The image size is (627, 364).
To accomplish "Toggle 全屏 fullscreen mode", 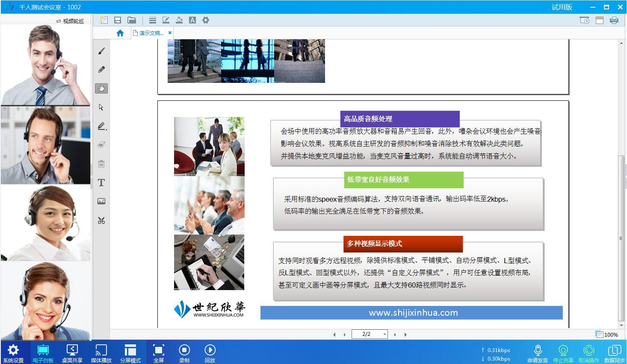I will click(x=158, y=352).
